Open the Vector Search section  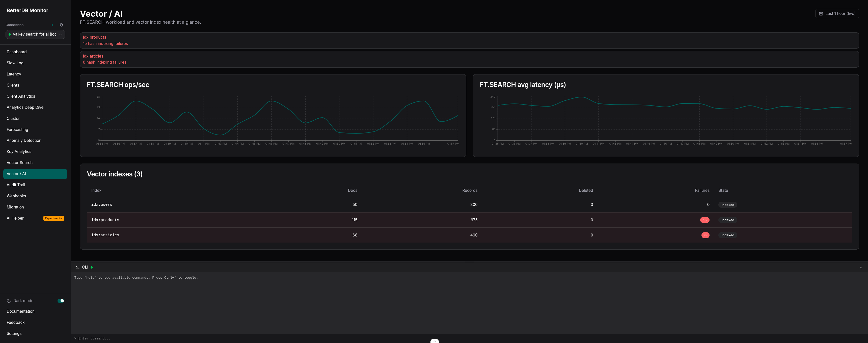point(19,162)
